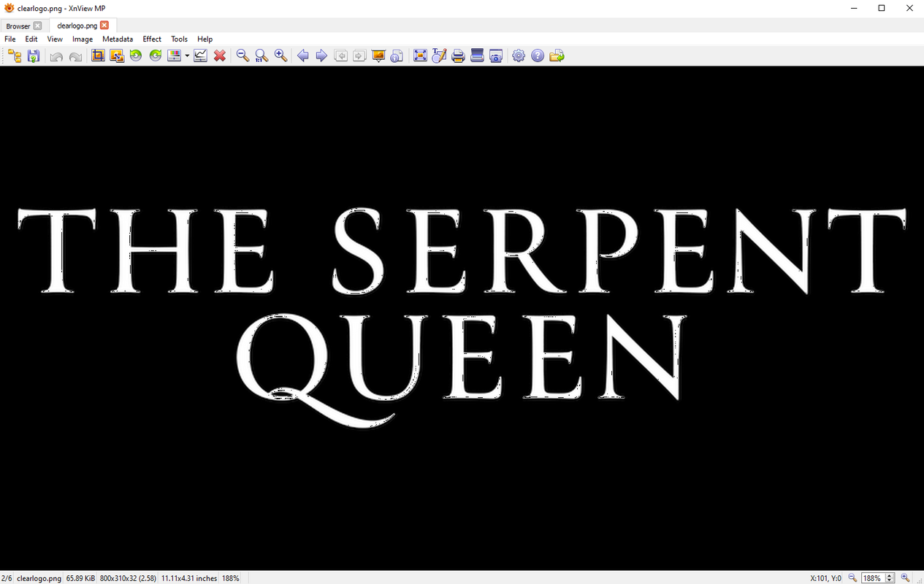Open the add text tool icon
This screenshot has height=584, width=924.
439,56
